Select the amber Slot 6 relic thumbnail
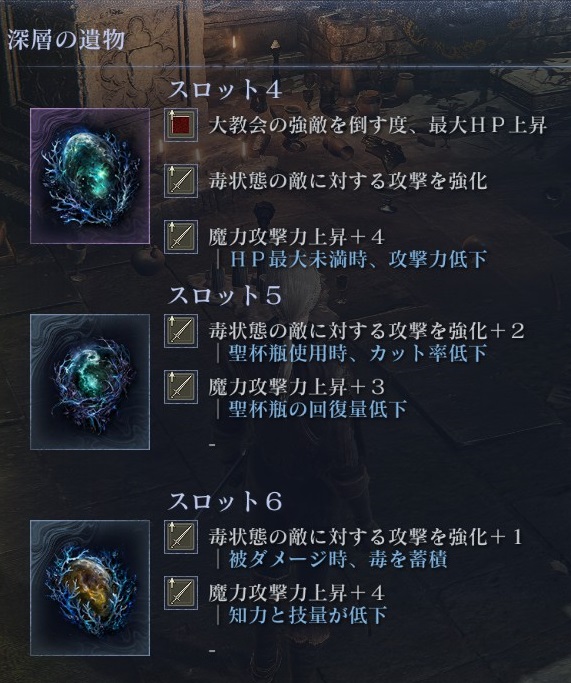This screenshot has width=571, height=683. pyautogui.click(x=90, y=588)
